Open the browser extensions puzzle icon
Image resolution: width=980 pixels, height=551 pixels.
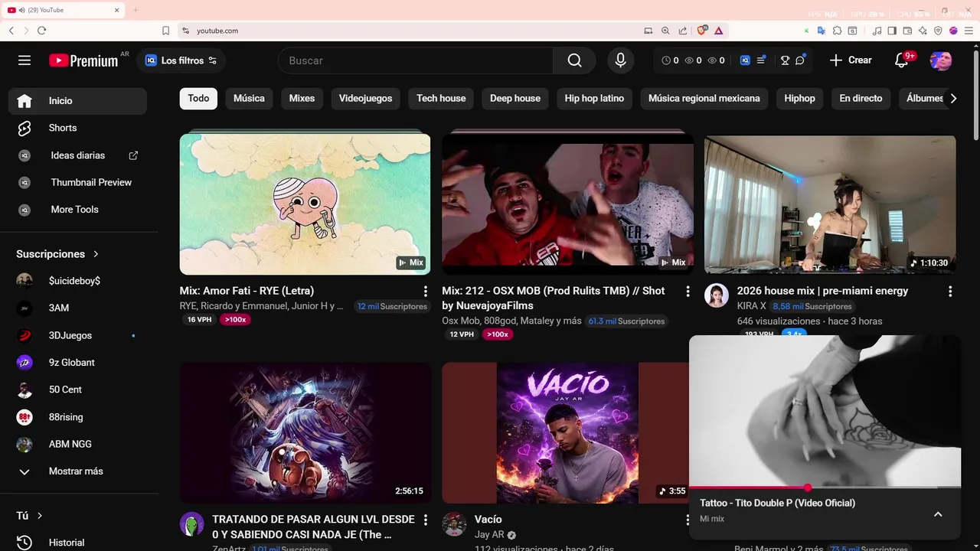tap(837, 31)
